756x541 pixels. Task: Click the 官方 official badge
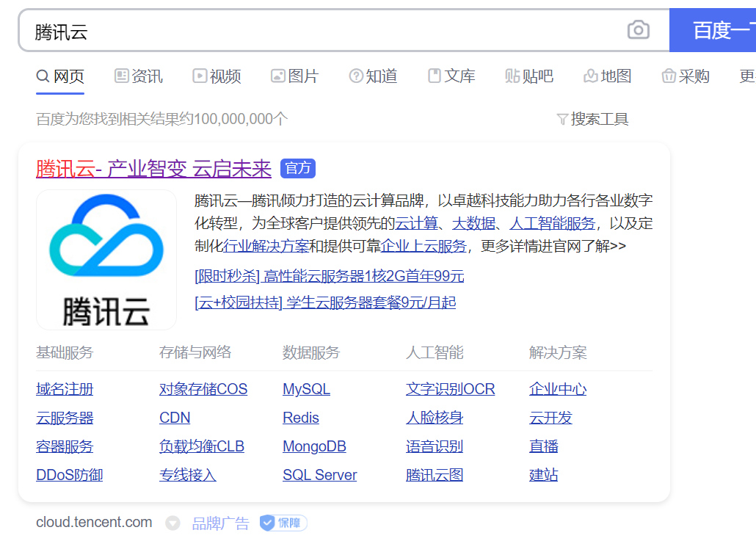coord(297,168)
